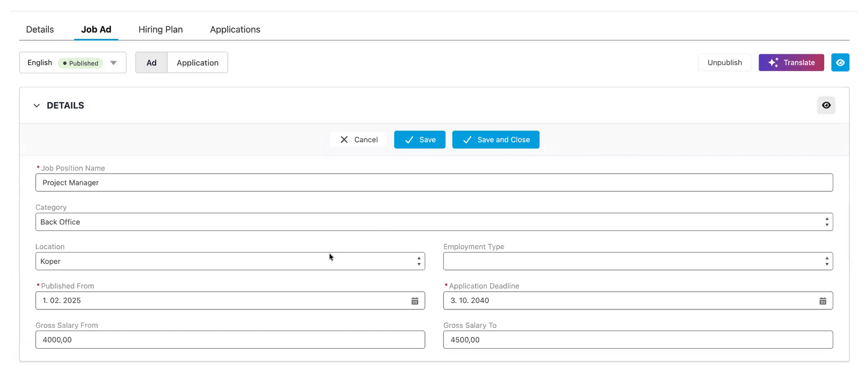Viewport: 868px width, 374px height.
Task: Switch to the Details tab
Action: 40,29
